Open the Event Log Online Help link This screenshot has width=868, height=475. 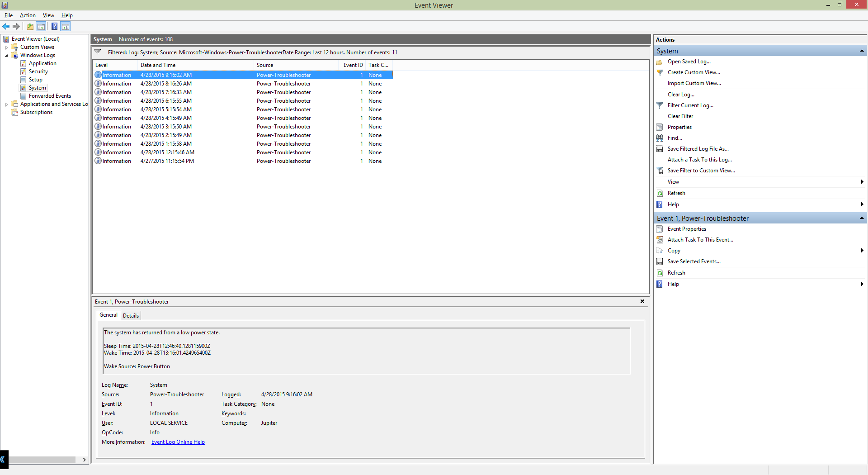(x=178, y=442)
